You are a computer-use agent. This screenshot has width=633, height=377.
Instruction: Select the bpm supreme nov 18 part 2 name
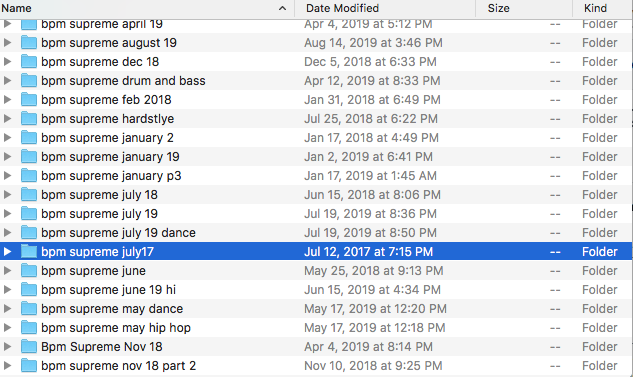(x=118, y=366)
